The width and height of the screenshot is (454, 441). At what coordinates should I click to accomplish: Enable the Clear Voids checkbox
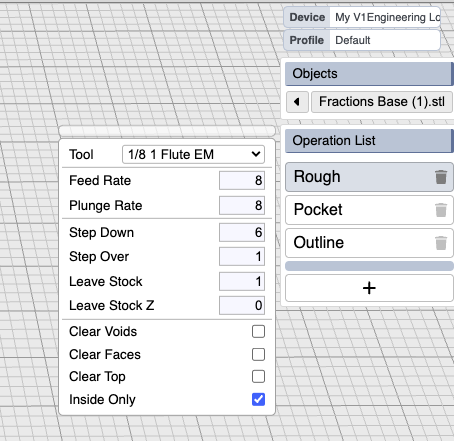(258, 332)
